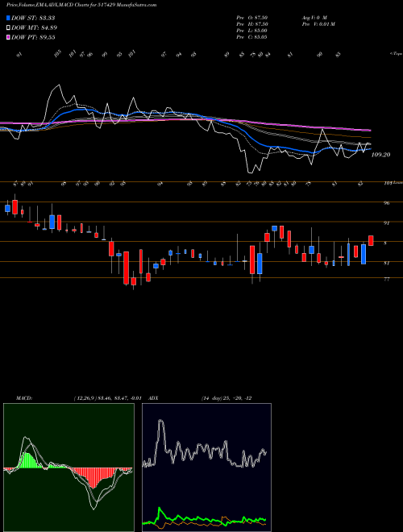The width and height of the screenshot is (403, 532).
Task: Click the Pre C: 85.05 value
Action: [x=253, y=37]
